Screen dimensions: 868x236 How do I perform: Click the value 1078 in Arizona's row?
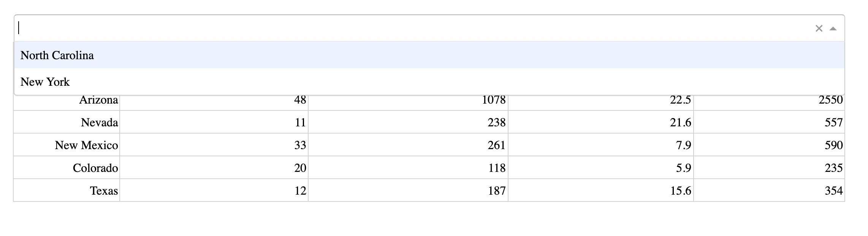493,100
